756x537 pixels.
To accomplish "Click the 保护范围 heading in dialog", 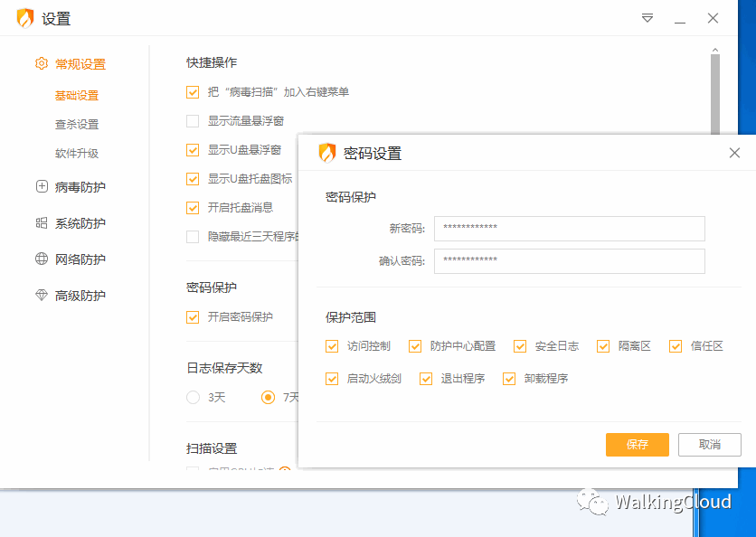I will [351, 317].
